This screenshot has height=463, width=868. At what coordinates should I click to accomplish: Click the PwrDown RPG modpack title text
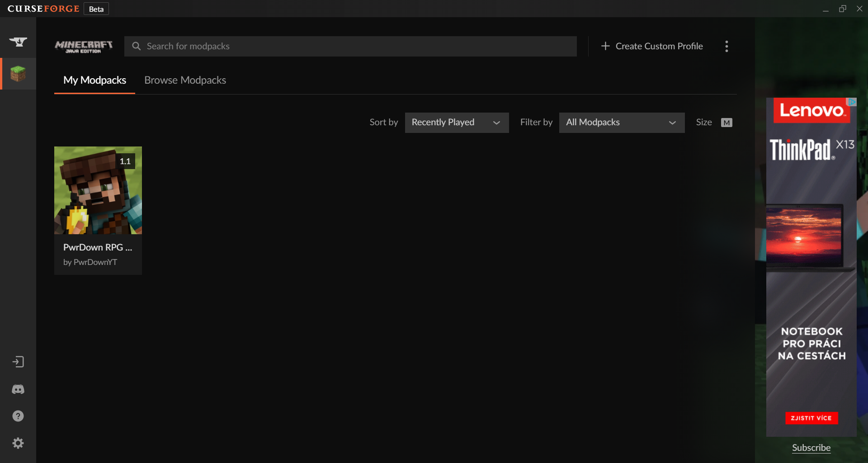pyautogui.click(x=98, y=247)
